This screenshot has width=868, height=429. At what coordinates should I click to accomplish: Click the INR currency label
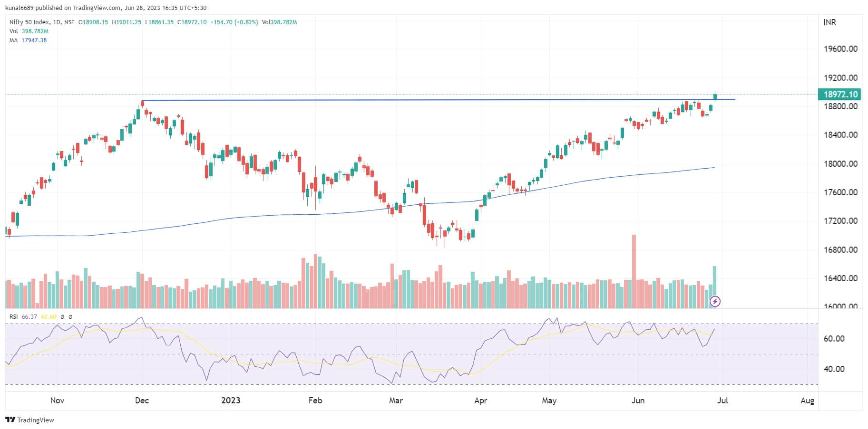[x=829, y=22]
